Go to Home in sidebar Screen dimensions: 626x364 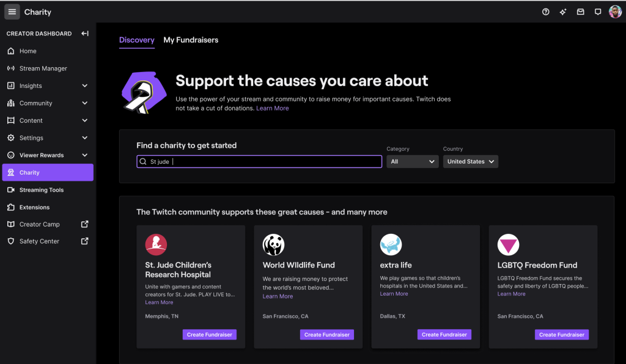48,51
